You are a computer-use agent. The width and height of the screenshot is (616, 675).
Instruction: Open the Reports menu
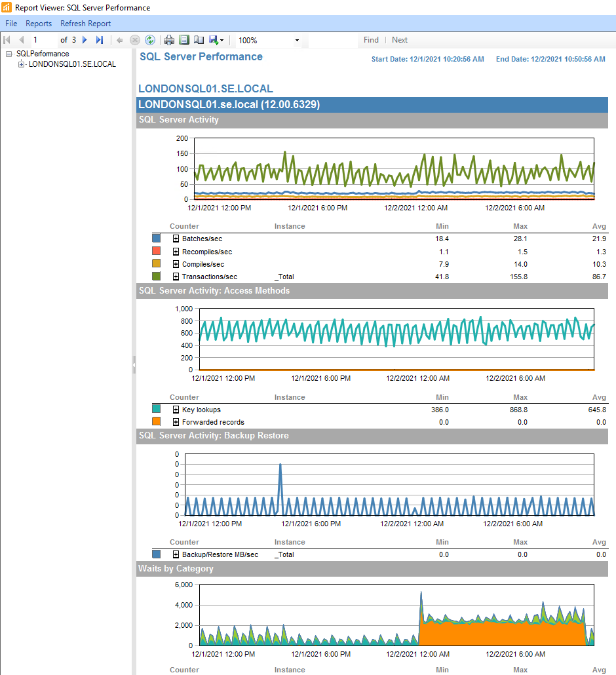(38, 23)
